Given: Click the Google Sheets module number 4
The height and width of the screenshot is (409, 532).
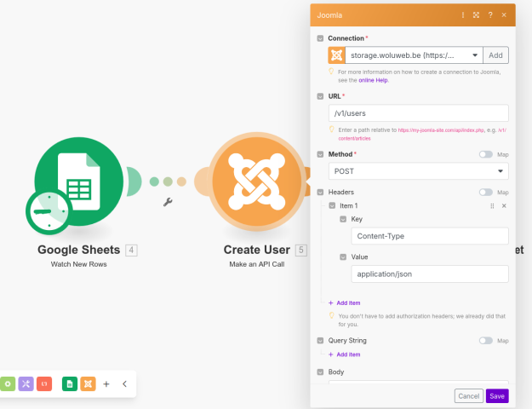Looking at the screenshot, I should tap(131, 251).
